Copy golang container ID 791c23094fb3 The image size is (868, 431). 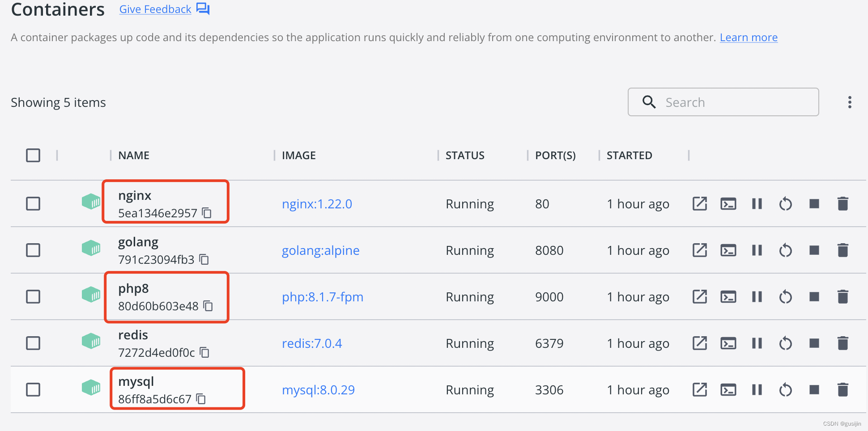[x=204, y=259]
